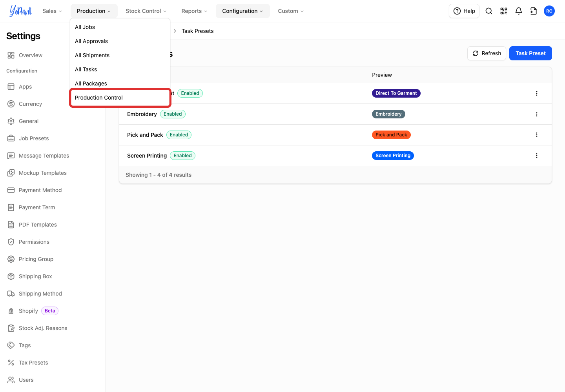The image size is (565, 392).
Task: Click the Embroidery Enabled status badge
Action: [x=173, y=114]
